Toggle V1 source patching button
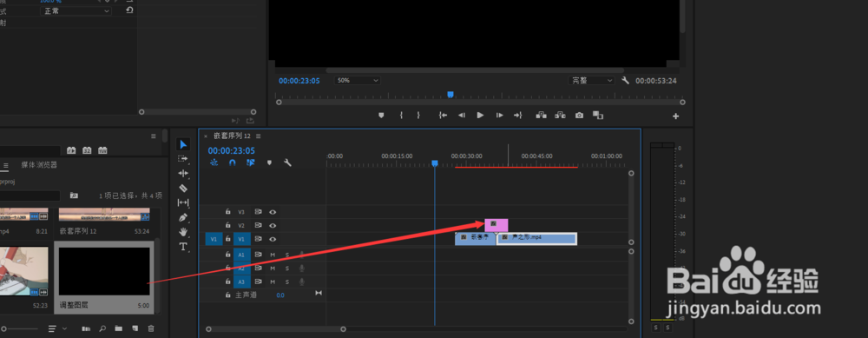 [214, 239]
